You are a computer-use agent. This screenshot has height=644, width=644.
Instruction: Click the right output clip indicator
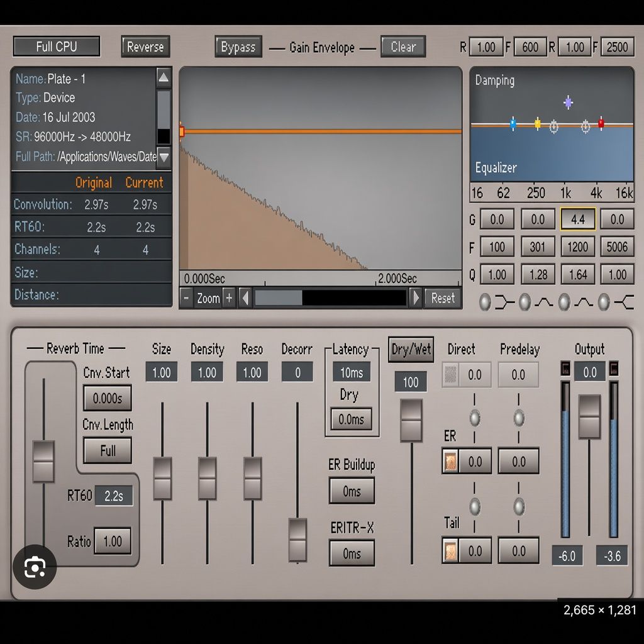[x=614, y=369]
